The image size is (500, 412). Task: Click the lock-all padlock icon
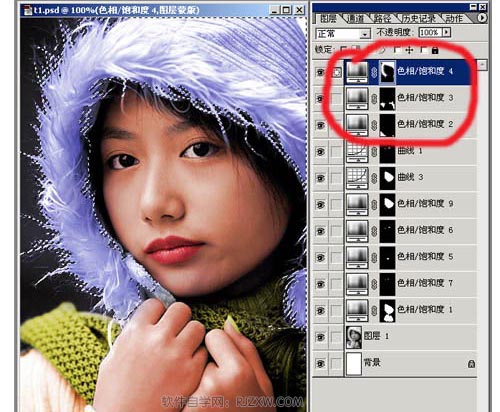pyautogui.click(x=435, y=50)
